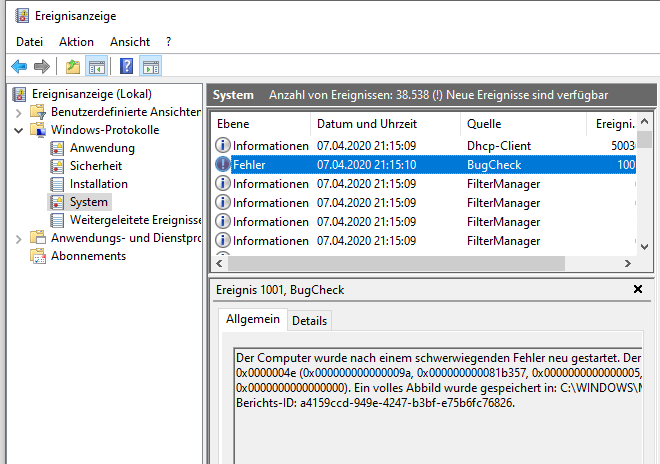Click the Anwendungs- und Dienstprotokolle folder icon
This screenshot has width=660, height=464.
(x=37, y=238)
